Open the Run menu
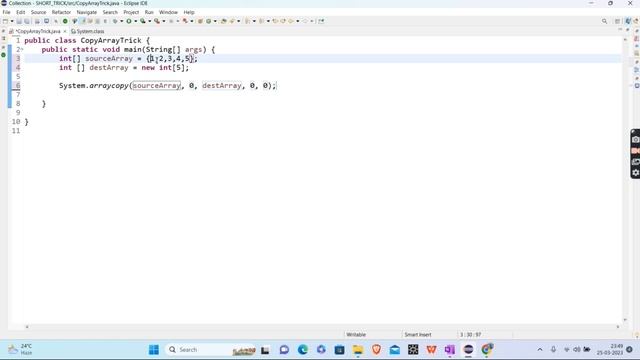The width and height of the screenshot is (640, 360). click(x=149, y=12)
